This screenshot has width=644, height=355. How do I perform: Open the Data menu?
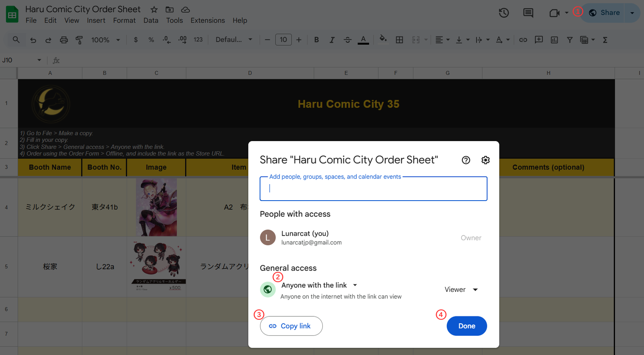point(151,21)
